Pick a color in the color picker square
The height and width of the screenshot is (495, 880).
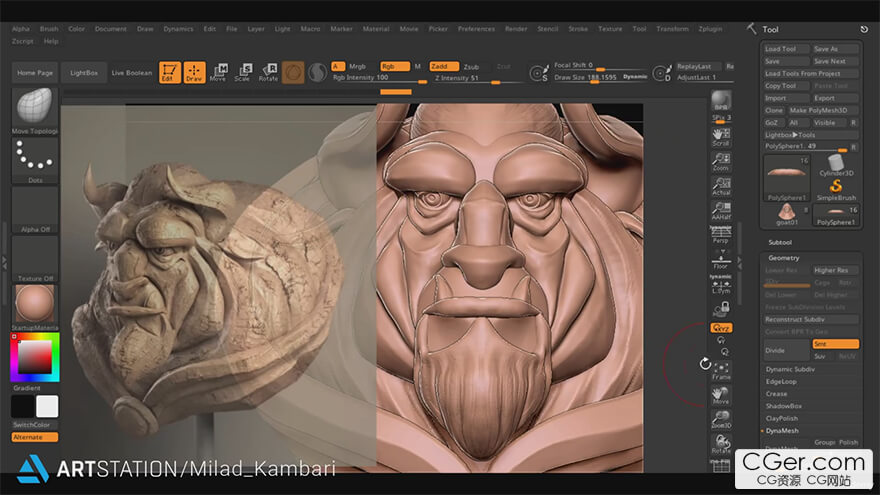tap(35, 357)
